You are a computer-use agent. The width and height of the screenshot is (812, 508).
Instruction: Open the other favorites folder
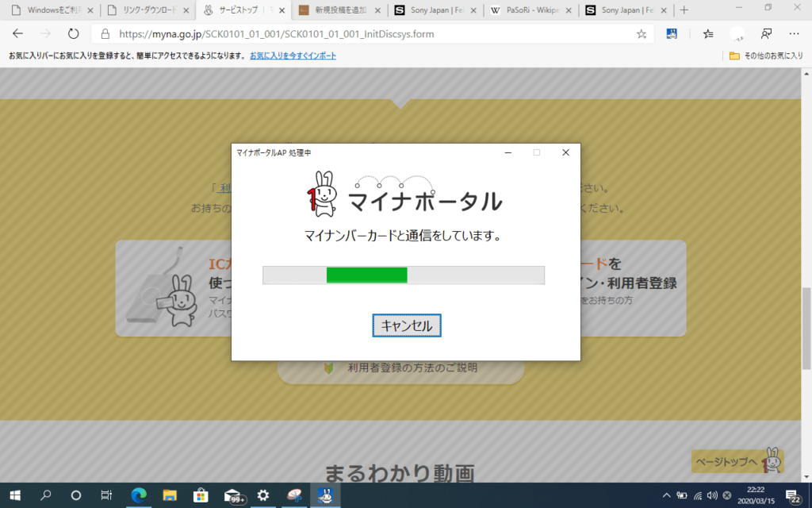[x=766, y=56]
